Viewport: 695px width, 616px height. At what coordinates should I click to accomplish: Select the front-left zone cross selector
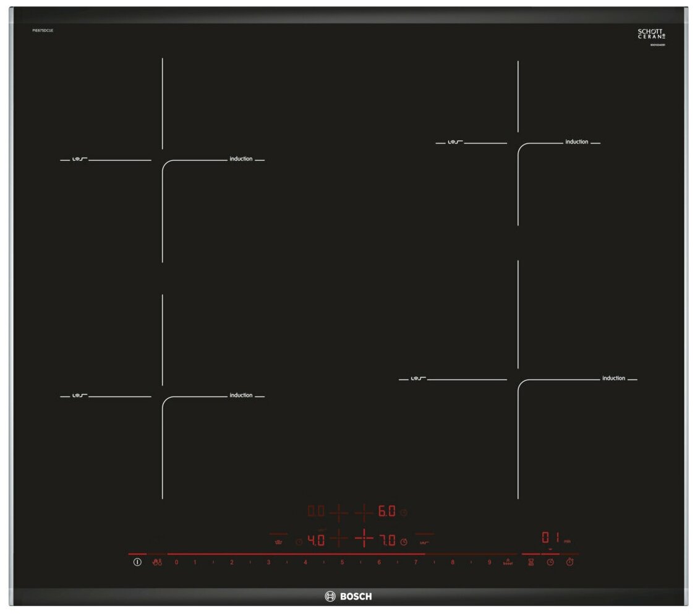point(339,538)
